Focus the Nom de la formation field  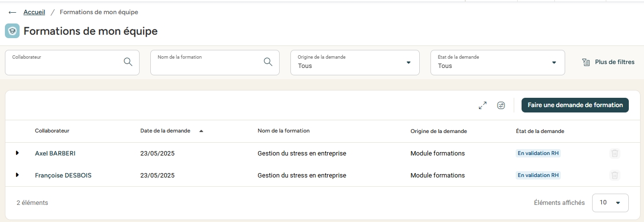(215, 63)
